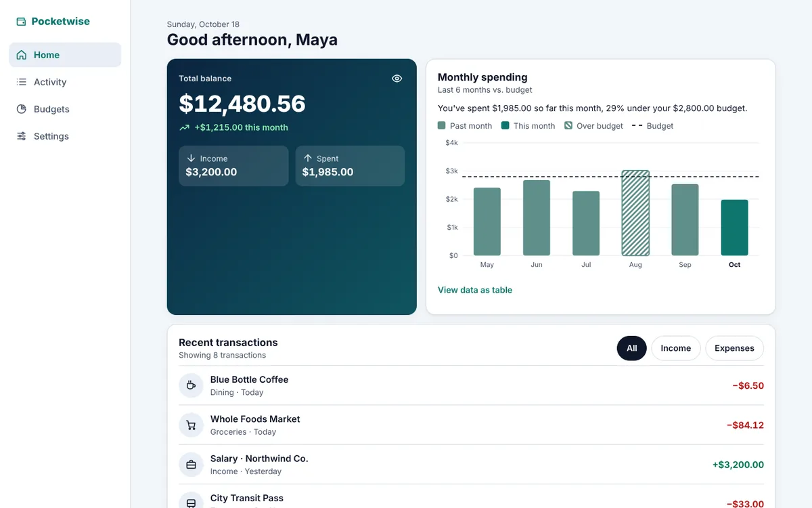Image resolution: width=812 pixels, height=508 pixels.
Task: Hide the total balance with eye icon
Action: (x=397, y=79)
